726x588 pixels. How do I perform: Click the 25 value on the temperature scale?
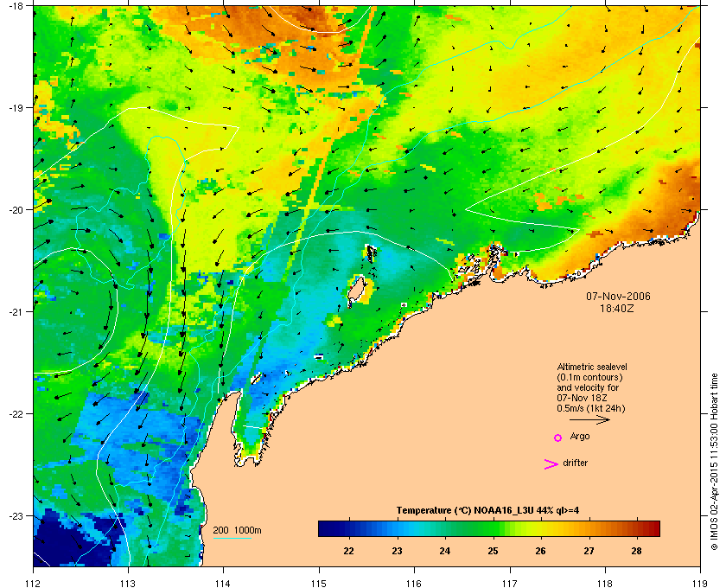493,551
